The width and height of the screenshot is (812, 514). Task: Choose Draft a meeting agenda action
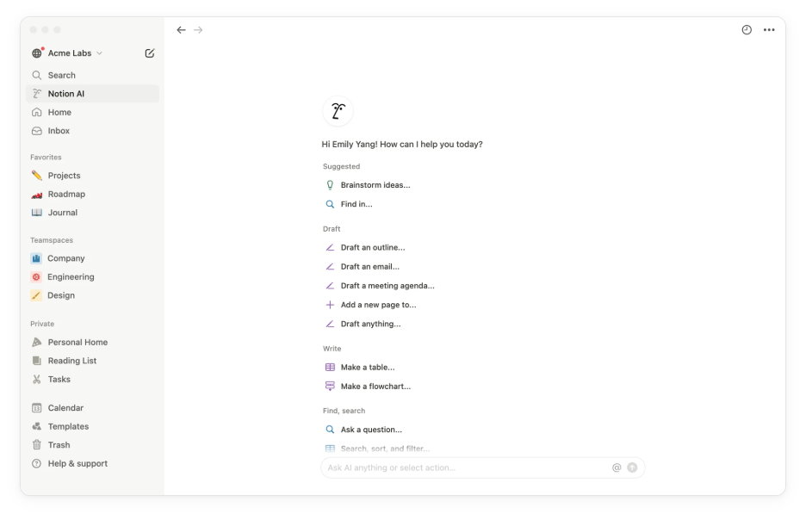[x=387, y=286]
